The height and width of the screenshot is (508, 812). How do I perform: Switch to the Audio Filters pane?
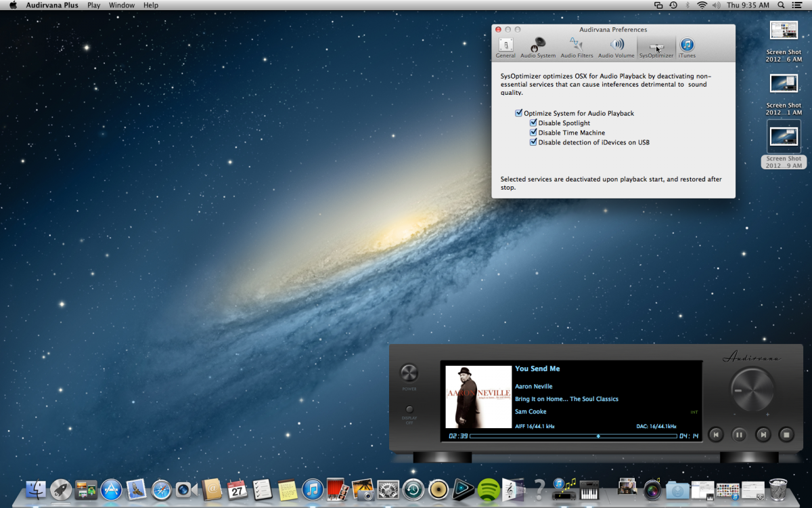click(x=577, y=47)
